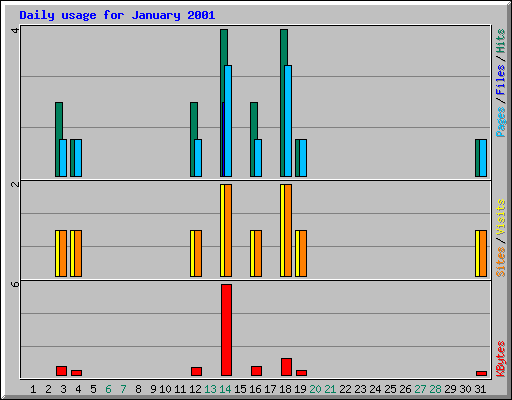The height and width of the screenshot is (400, 512).
Task: Click the cyan Pages bar for day 31
Action: coord(483,158)
